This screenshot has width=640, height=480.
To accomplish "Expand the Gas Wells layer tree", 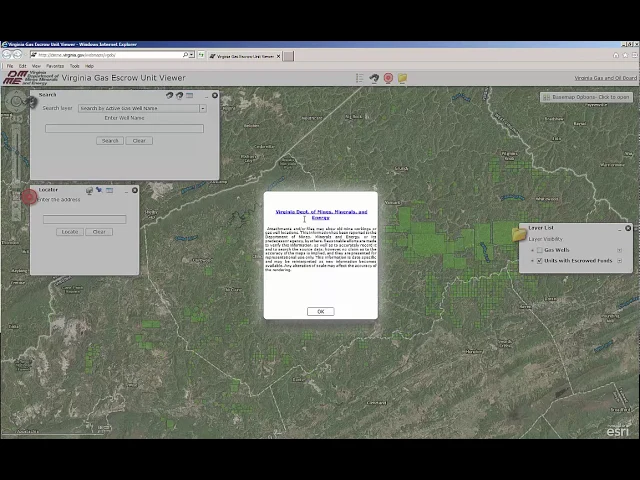I will [x=532, y=250].
